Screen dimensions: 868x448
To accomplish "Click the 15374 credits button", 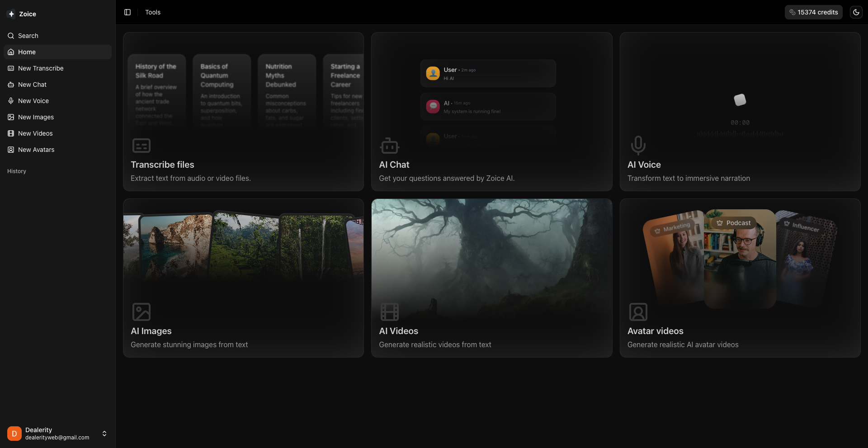I will [x=813, y=12].
